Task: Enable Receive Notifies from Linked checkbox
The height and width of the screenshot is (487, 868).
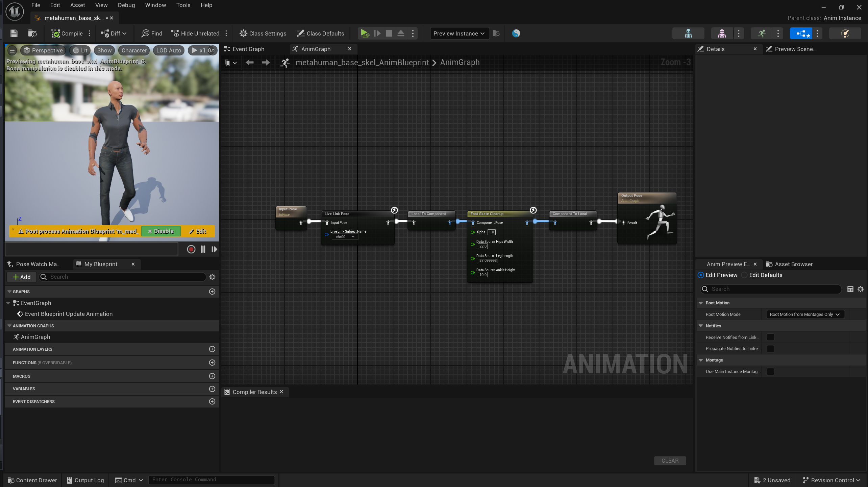Action: tap(770, 337)
